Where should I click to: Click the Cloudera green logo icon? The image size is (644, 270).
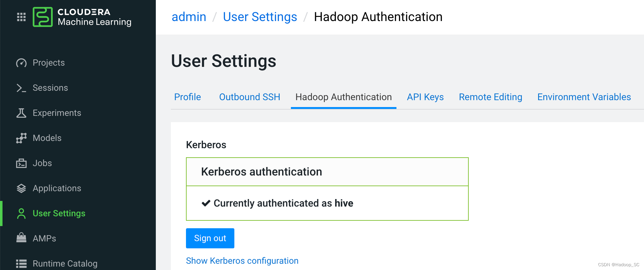(43, 17)
